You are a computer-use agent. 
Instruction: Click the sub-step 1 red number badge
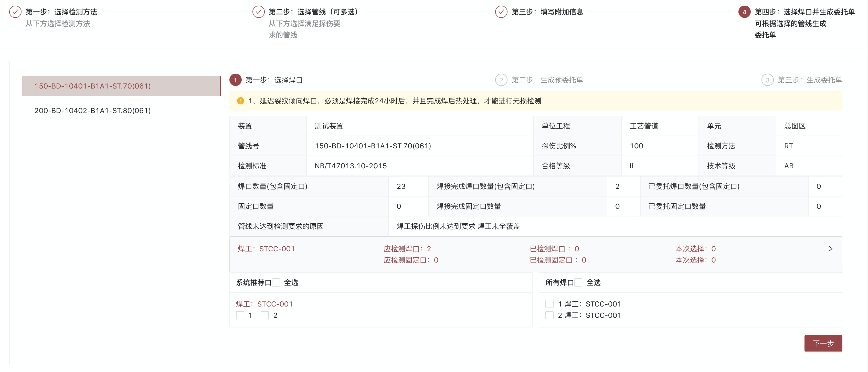[236, 80]
